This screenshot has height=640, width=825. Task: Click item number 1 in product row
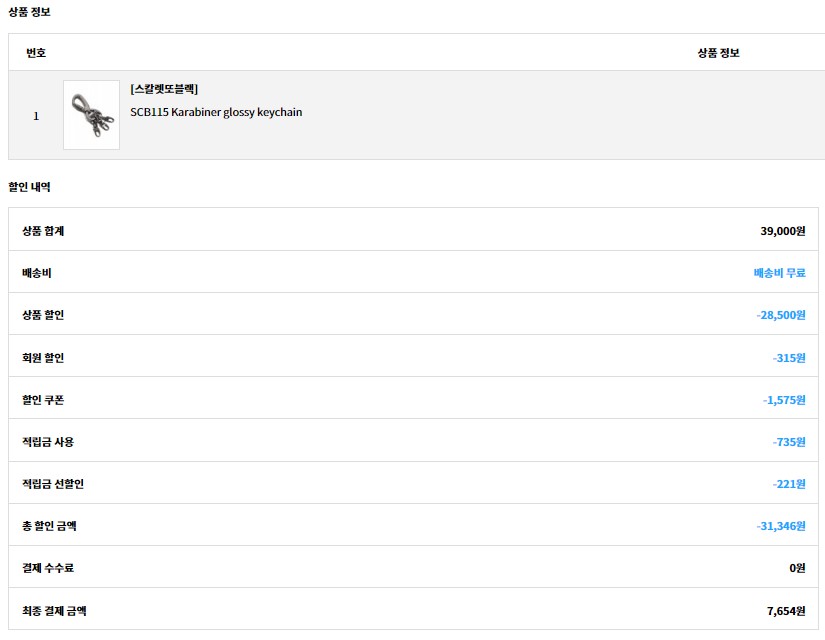tap(36, 116)
